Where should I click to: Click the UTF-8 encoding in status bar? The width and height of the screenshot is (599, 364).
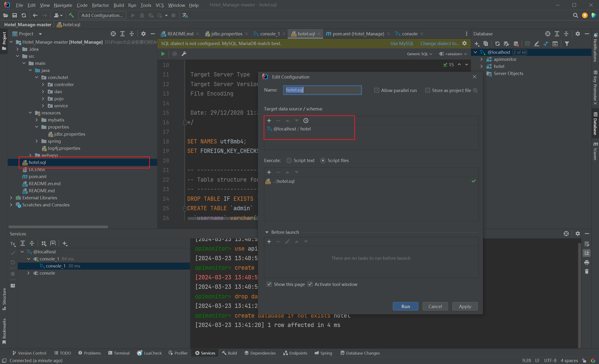(550, 360)
